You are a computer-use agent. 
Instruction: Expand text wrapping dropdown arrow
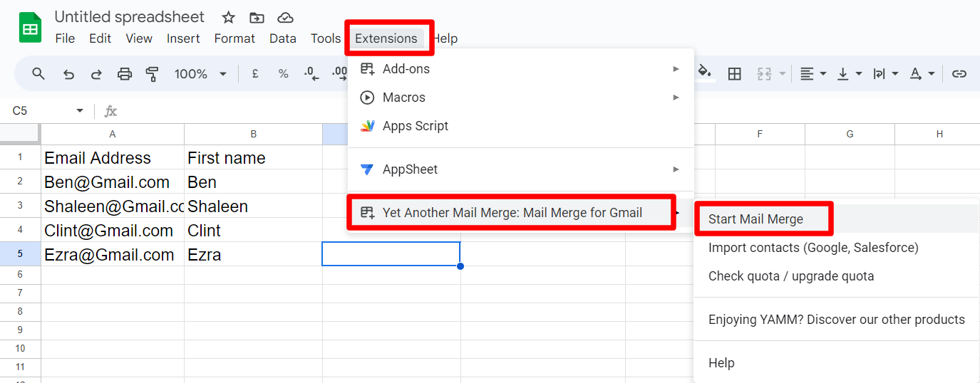pyautogui.click(x=895, y=73)
